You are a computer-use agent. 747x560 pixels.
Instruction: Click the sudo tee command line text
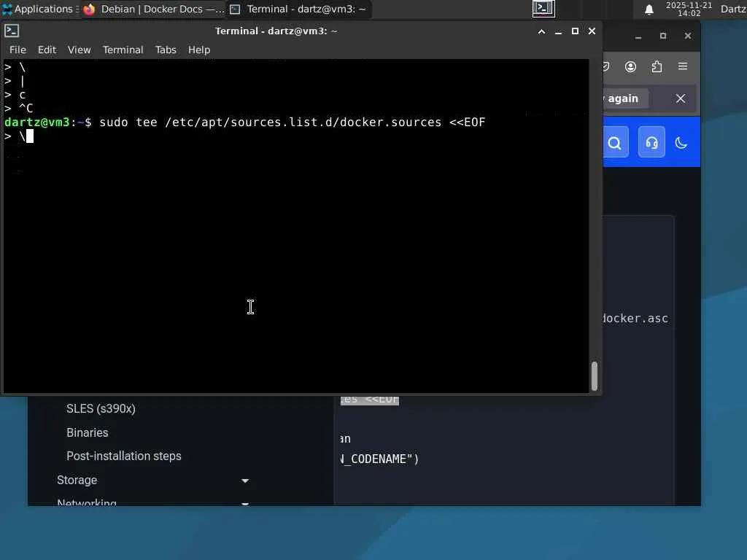point(292,122)
